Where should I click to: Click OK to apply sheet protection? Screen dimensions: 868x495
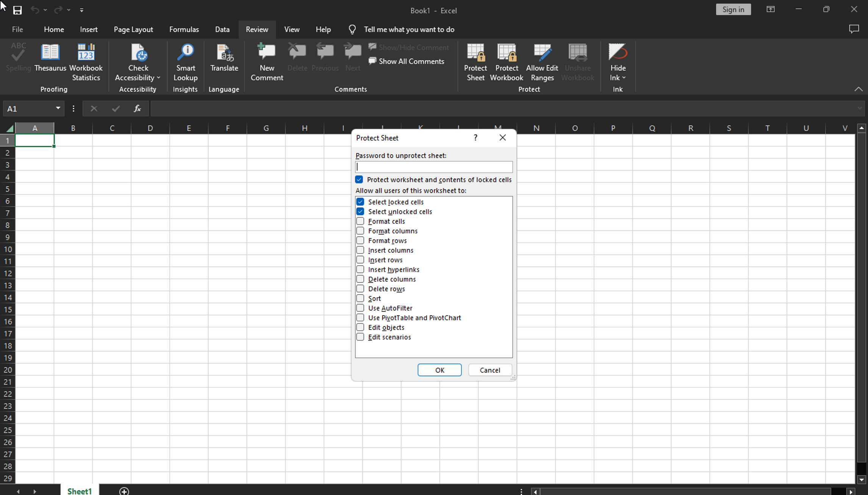(439, 370)
